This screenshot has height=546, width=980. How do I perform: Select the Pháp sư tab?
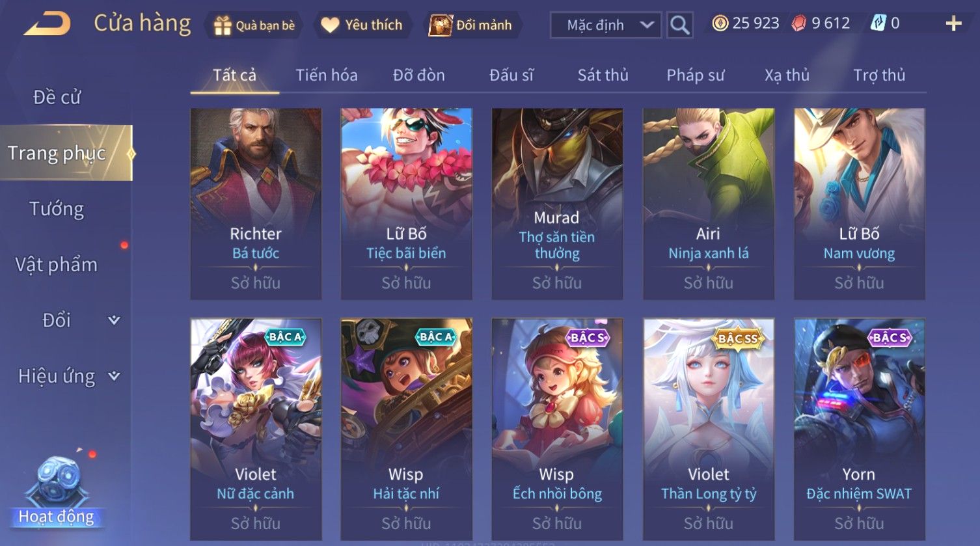pyautogui.click(x=695, y=75)
